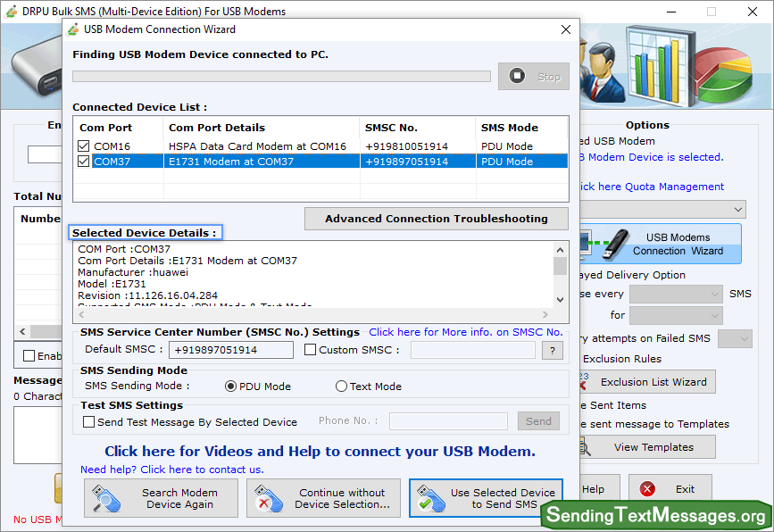Open Videos and Help to connect USB Modem link
The width and height of the screenshot is (774, 532).
point(320,451)
